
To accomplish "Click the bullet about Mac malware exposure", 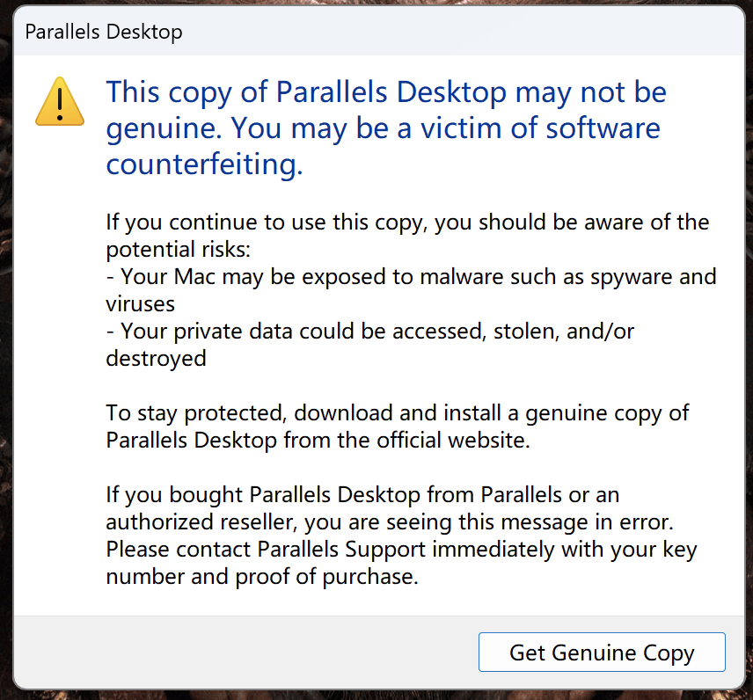I will [x=411, y=276].
